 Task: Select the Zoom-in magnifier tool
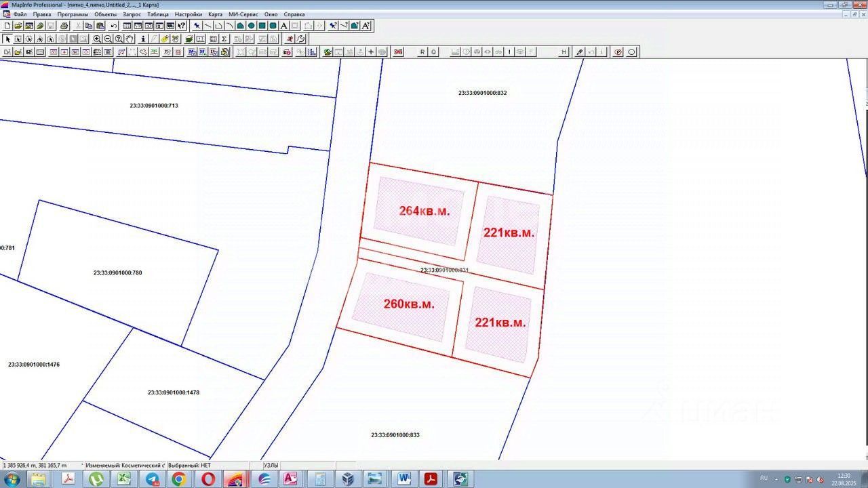tap(98, 39)
